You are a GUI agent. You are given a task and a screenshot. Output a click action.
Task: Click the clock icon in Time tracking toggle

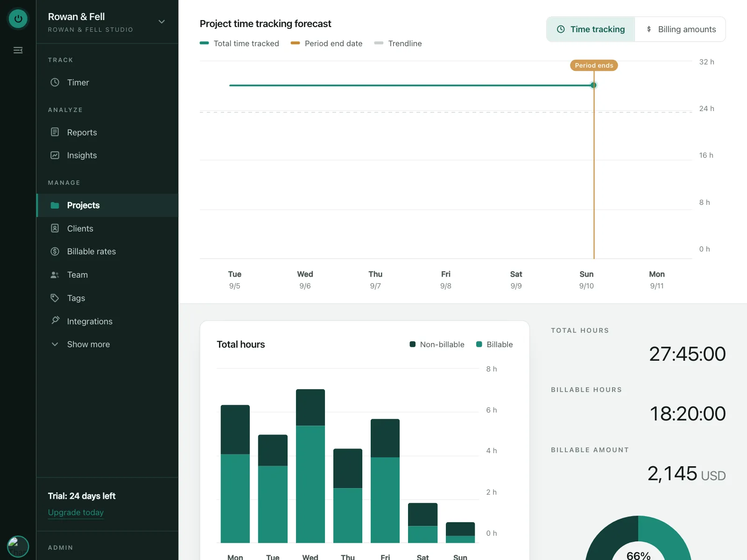coord(561,29)
